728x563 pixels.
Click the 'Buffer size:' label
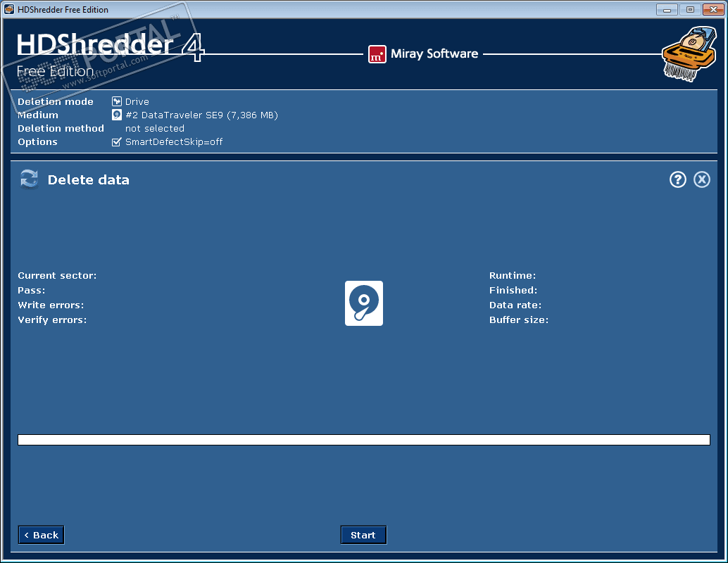click(519, 320)
